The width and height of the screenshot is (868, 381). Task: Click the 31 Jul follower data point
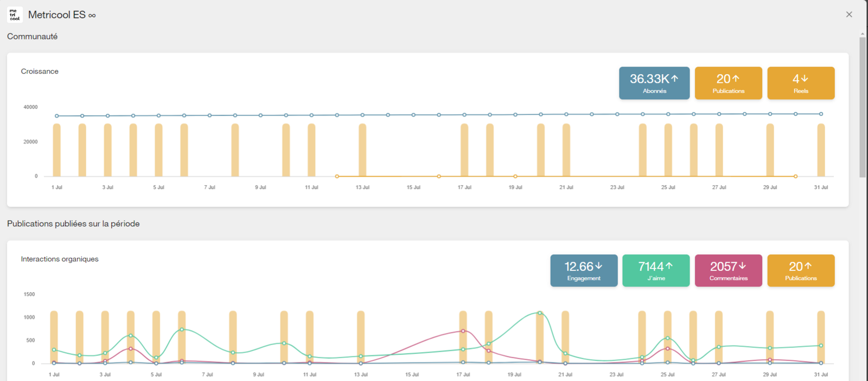pyautogui.click(x=821, y=114)
